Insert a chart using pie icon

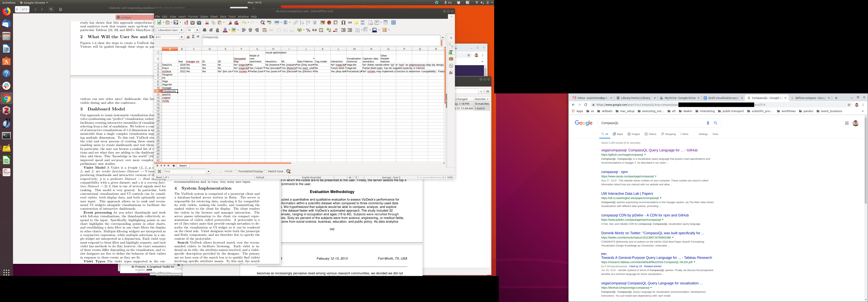(x=329, y=23)
